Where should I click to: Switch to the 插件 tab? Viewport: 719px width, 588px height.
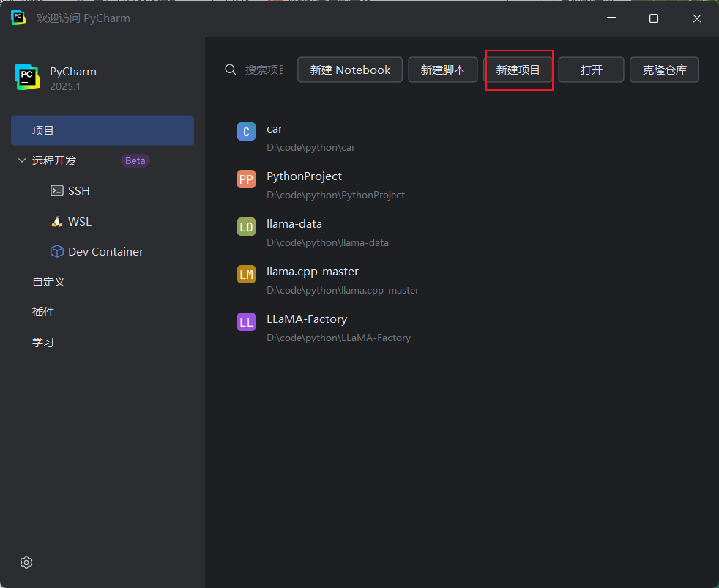(x=43, y=312)
